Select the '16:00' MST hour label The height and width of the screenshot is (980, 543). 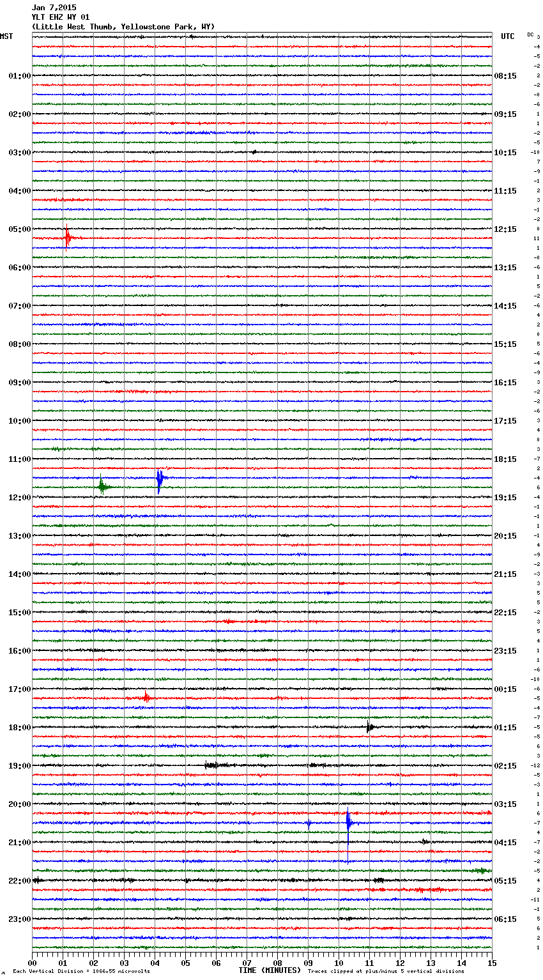[x=20, y=651]
